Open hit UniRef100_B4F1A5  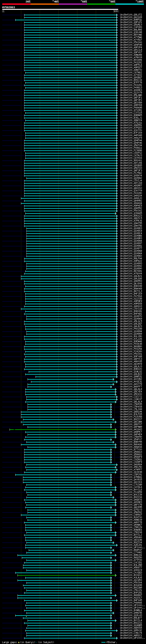pyautogui.click(x=131, y=600)
